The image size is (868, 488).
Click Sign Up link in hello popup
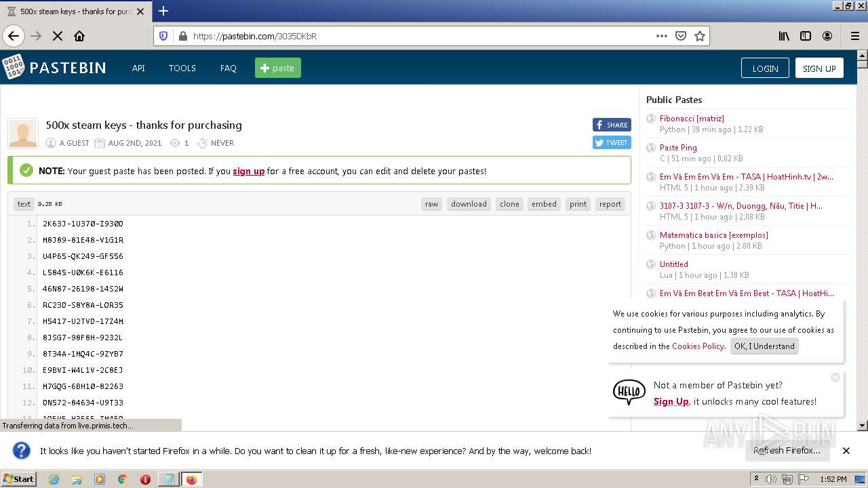pos(671,401)
